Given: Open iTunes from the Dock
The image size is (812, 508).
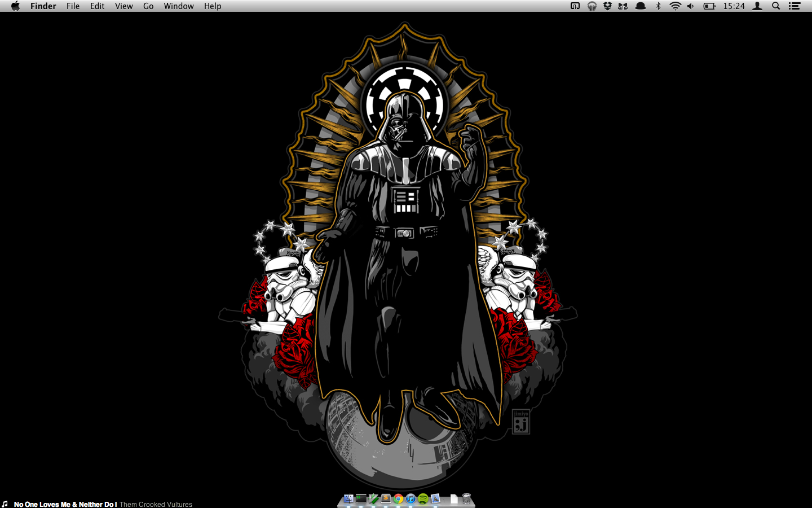Looking at the screenshot, I should click(411, 498).
